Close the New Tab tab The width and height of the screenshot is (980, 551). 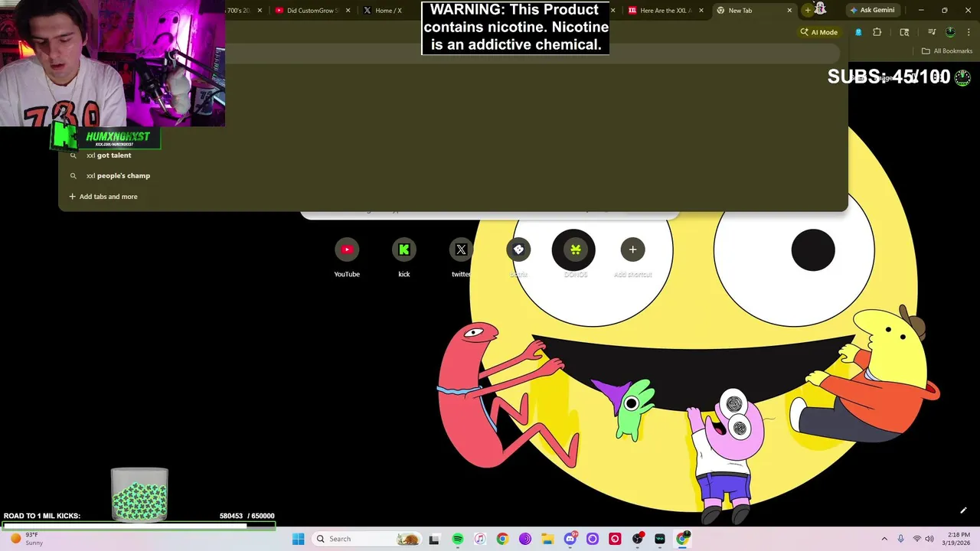pyautogui.click(x=789, y=10)
